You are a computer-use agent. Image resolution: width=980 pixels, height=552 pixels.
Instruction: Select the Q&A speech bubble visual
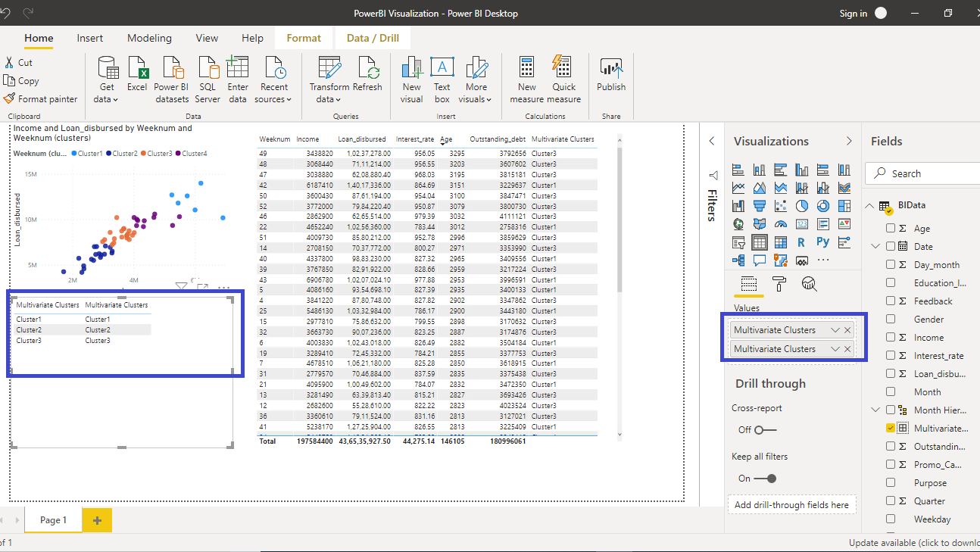(x=760, y=260)
